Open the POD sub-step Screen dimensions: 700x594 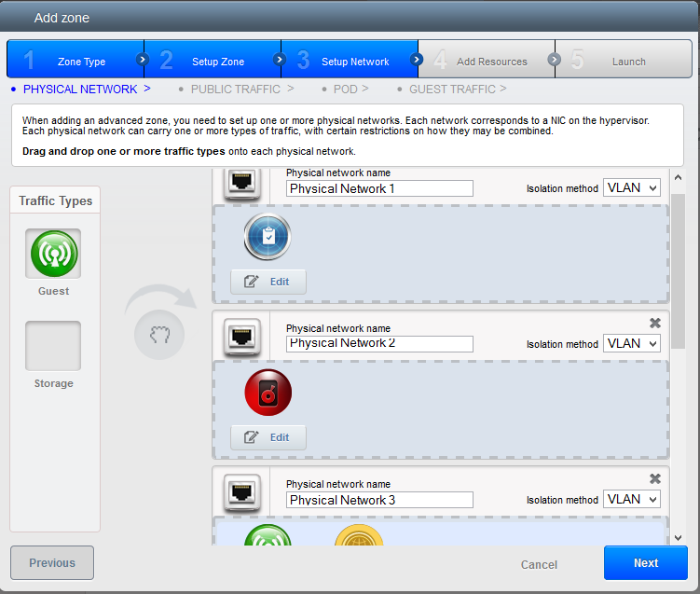coord(346,90)
